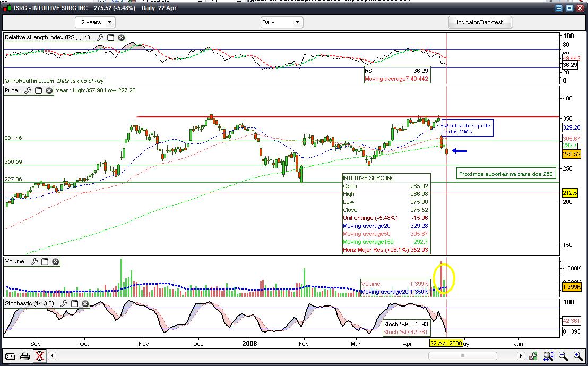Viewport: 588px width, 366px height.
Task: Click the Moving average50 row in price info box
Action: pos(386,234)
